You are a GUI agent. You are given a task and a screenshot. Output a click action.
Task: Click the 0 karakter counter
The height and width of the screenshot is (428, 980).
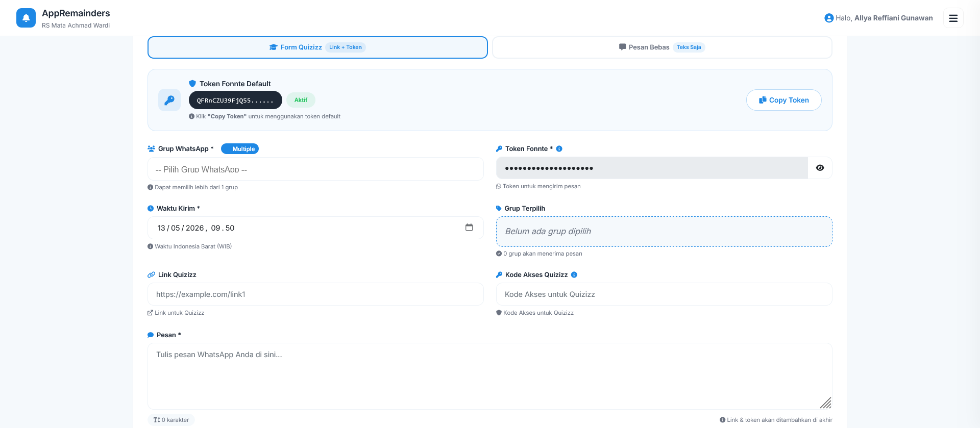pyautogui.click(x=171, y=420)
